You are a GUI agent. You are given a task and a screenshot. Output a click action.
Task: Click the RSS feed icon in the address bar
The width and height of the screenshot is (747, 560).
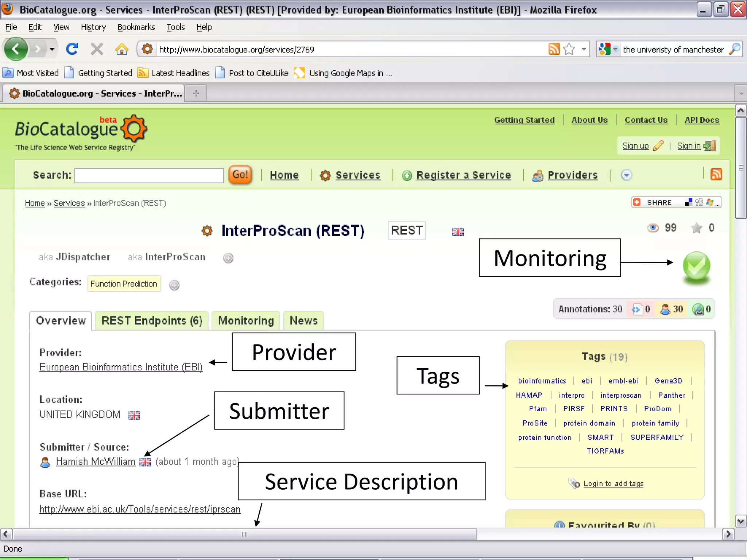pos(554,49)
